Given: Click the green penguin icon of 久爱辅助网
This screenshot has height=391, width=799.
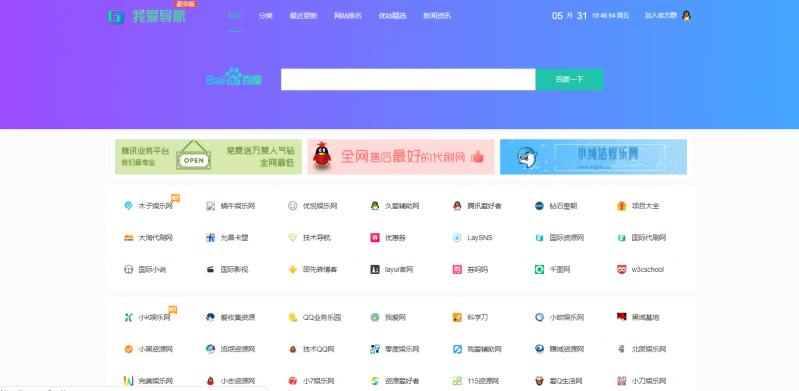Looking at the screenshot, I should tap(375, 206).
